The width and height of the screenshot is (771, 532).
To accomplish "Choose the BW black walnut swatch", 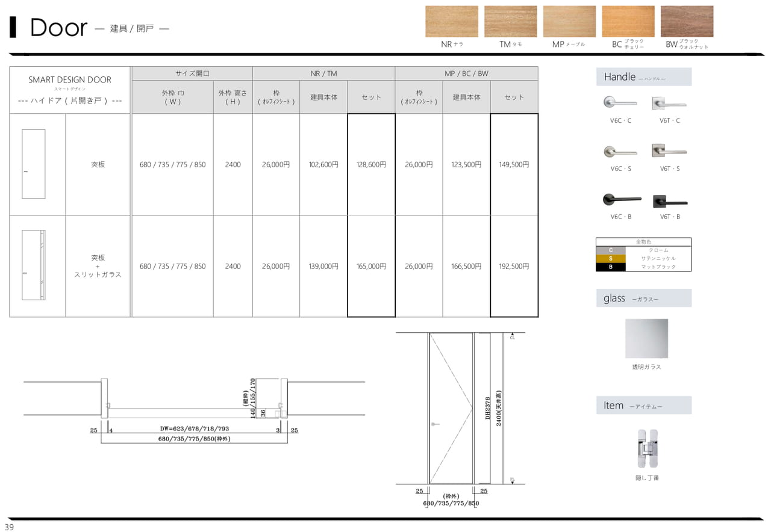I will pos(687,22).
